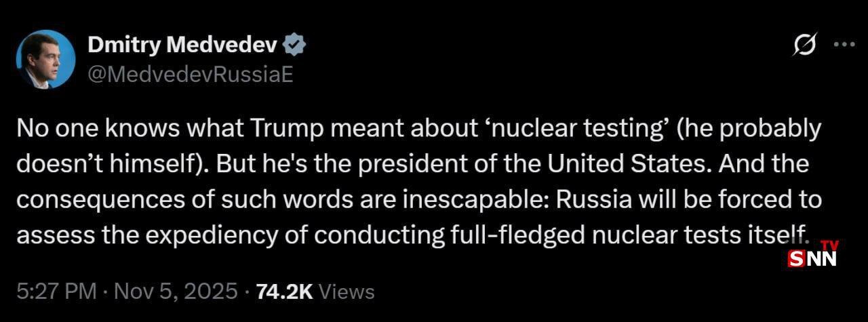The height and width of the screenshot is (322, 868).
Task: Click the 74.2K view count number
Action: tap(284, 291)
